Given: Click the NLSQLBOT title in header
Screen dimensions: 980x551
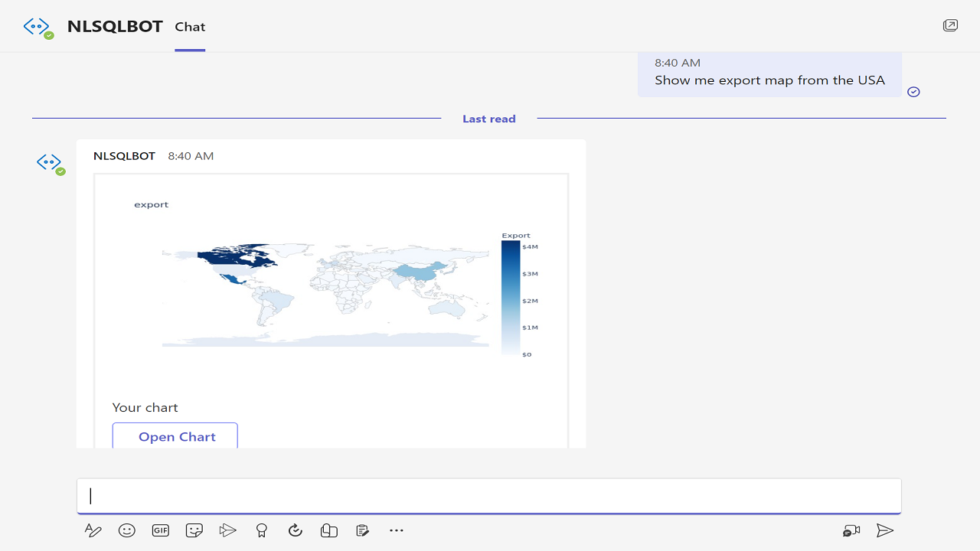Looking at the screenshot, I should pyautogui.click(x=115, y=26).
